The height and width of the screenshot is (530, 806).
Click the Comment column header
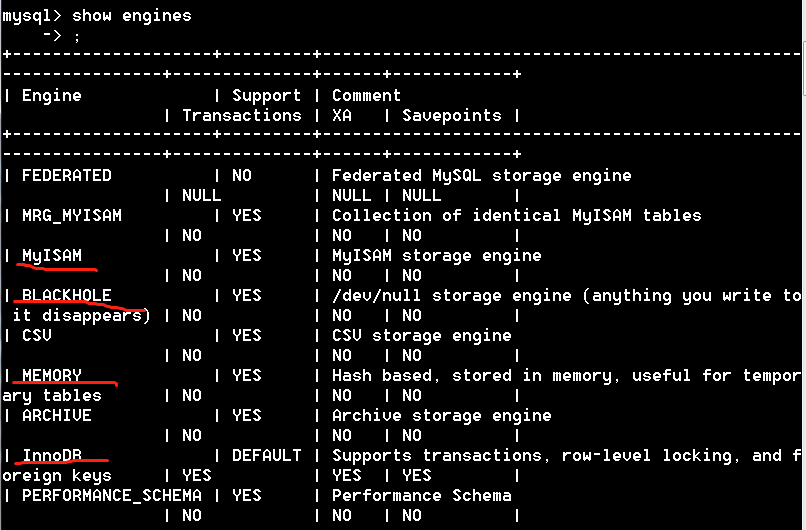coord(366,96)
